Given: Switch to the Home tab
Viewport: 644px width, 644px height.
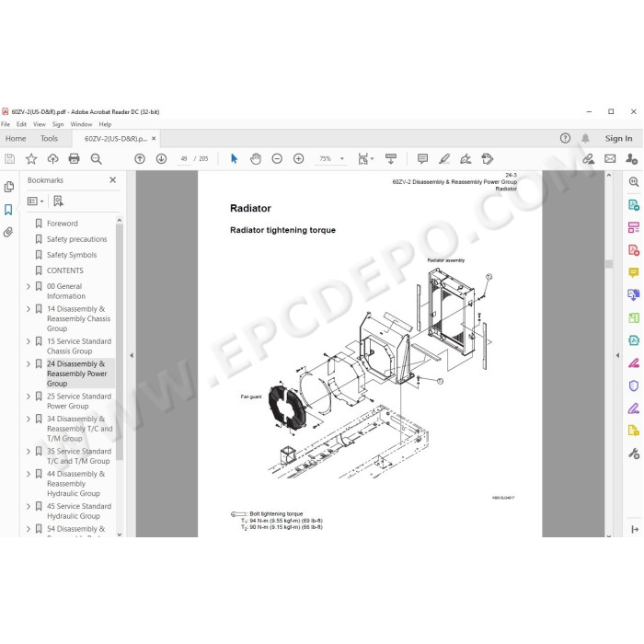Looking at the screenshot, I should [16, 138].
